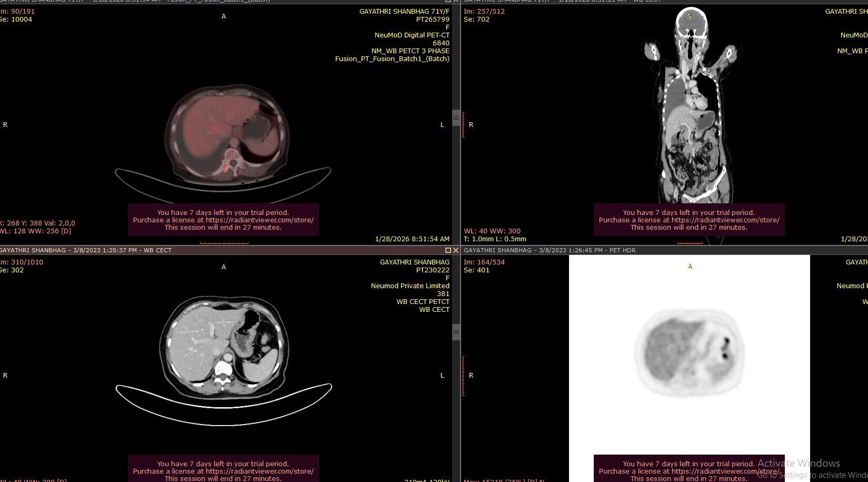Click the "6840" study number in fusion panel

(441, 43)
